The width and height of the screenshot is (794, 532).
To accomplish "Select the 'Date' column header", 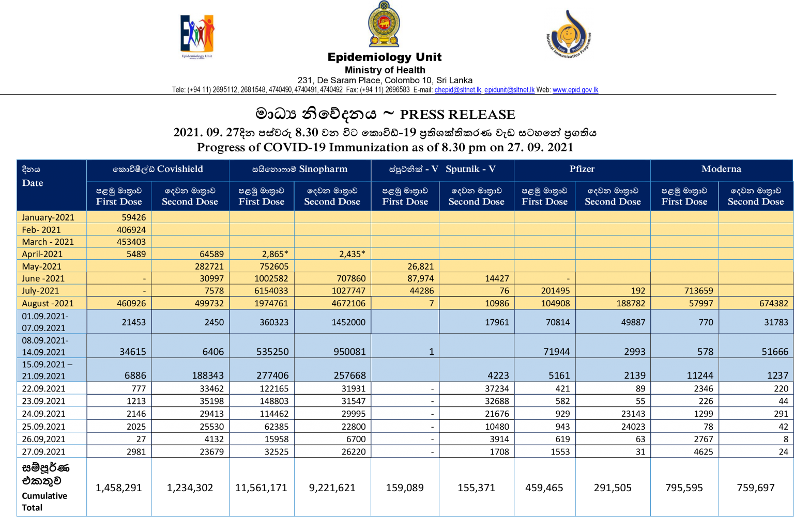I will tap(33, 183).
